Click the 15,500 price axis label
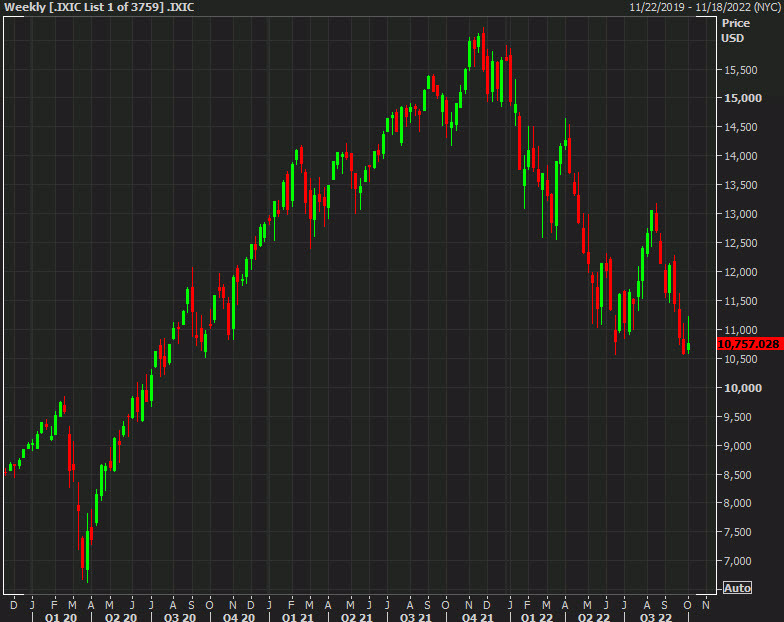Viewport: 784px width, 622px height. pyautogui.click(x=741, y=70)
